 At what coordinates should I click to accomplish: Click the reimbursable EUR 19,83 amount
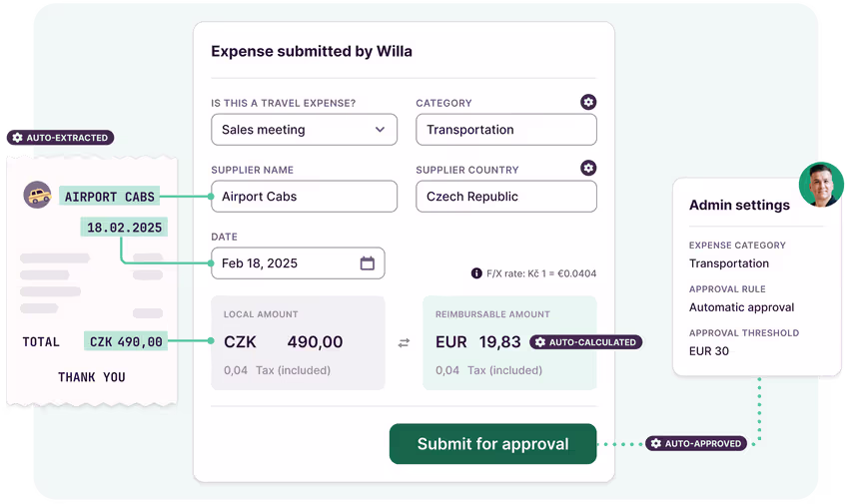coord(478,342)
